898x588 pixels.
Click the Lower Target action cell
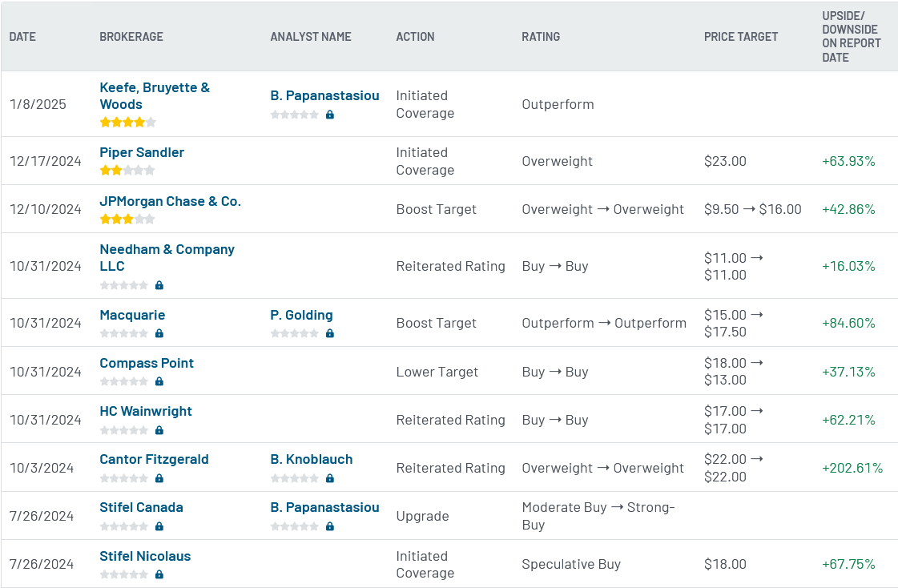pyautogui.click(x=437, y=372)
